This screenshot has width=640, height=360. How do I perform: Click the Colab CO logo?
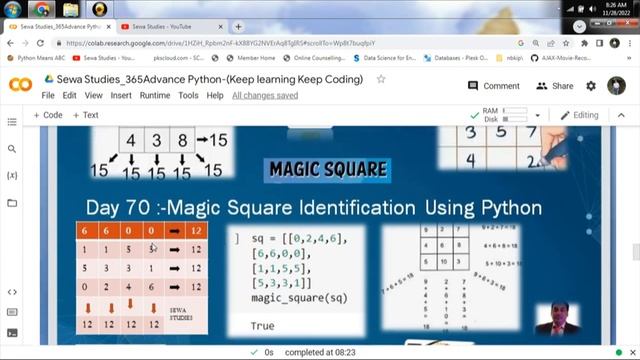tap(20, 85)
